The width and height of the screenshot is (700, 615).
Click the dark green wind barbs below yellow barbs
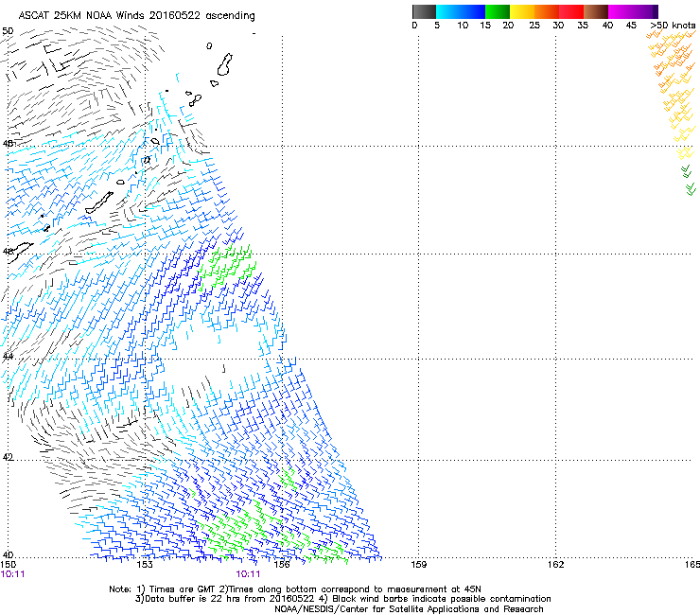click(x=688, y=181)
